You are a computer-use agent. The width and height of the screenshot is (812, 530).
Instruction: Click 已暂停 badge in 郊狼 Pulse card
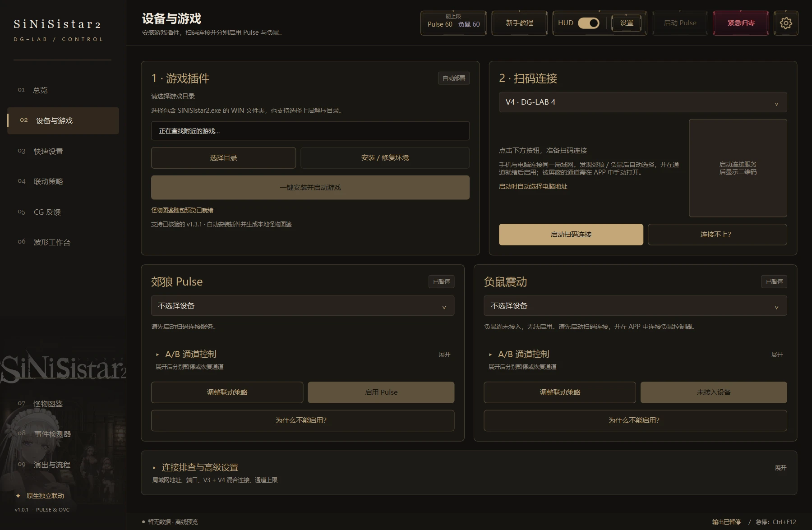(441, 281)
